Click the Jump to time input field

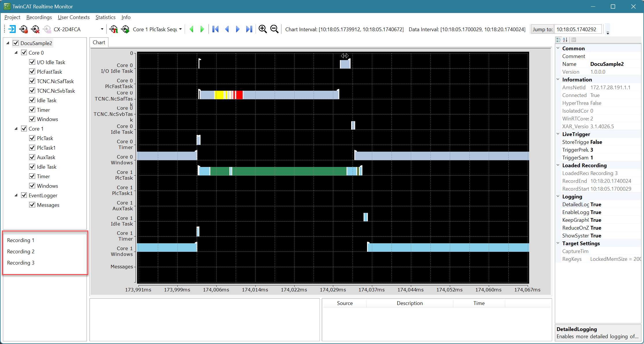pyautogui.click(x=578, y=29)
